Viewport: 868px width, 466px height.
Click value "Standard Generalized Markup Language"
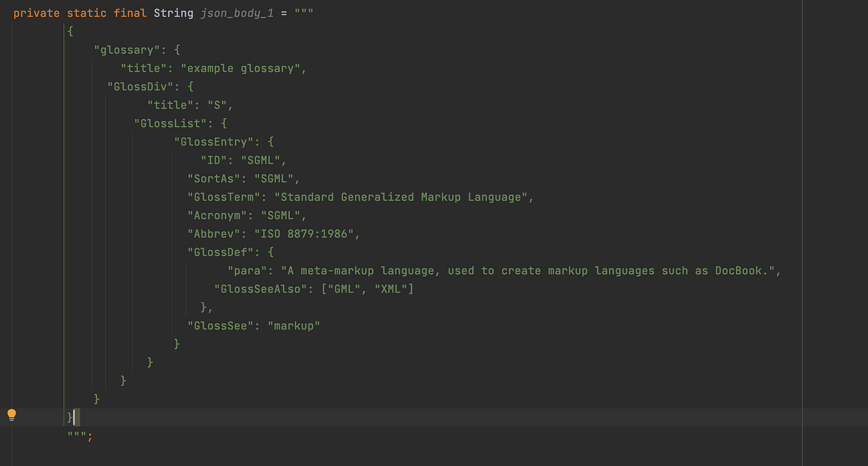(401, 197)
